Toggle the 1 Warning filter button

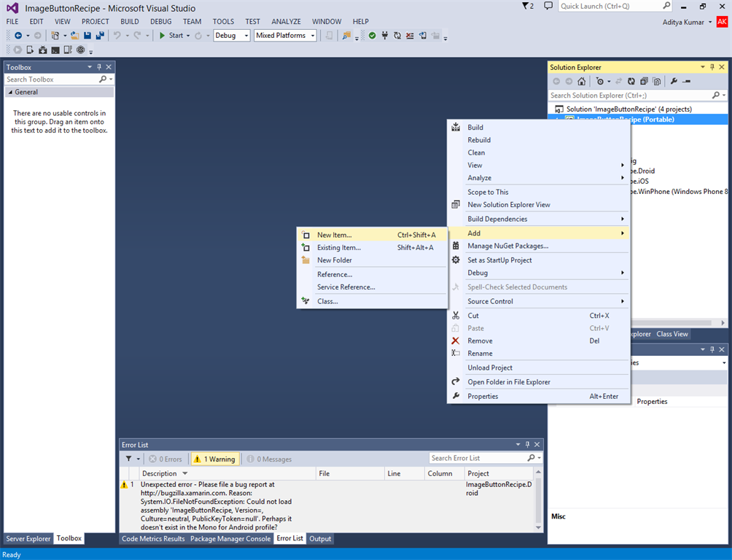(x=215, y=459)
